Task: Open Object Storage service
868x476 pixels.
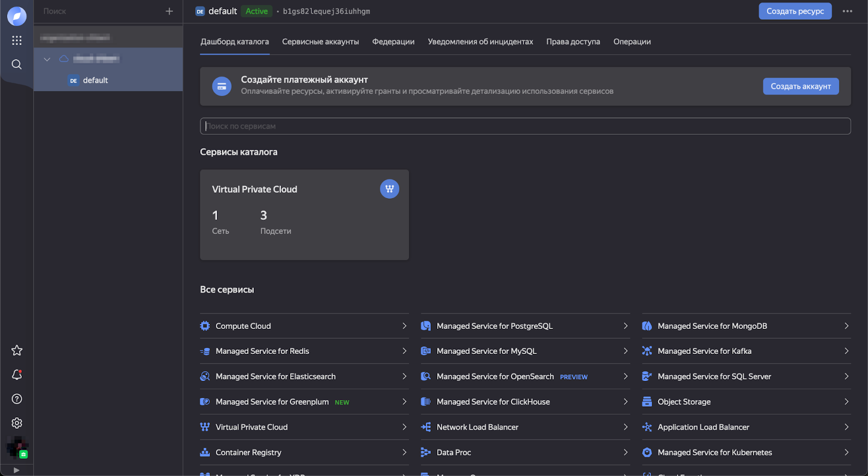Action: [684, 402]
